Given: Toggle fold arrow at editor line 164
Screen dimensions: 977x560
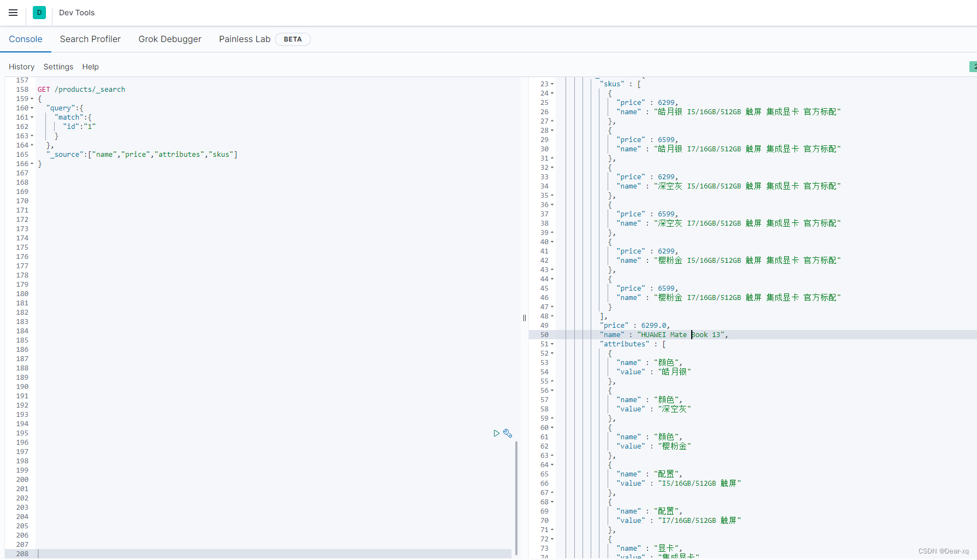Looking at the screenshot, I should (32, 145).
